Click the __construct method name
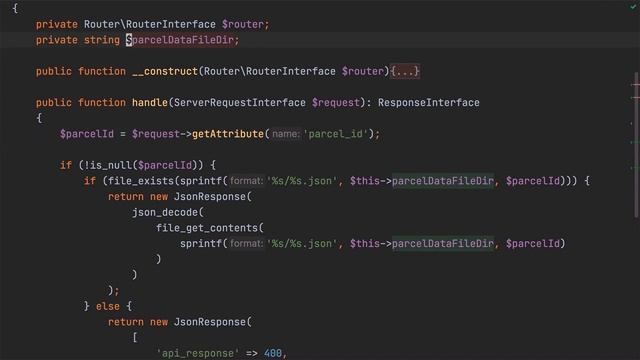This screenshot has width=640, height=360. click(x=165, y=71)
